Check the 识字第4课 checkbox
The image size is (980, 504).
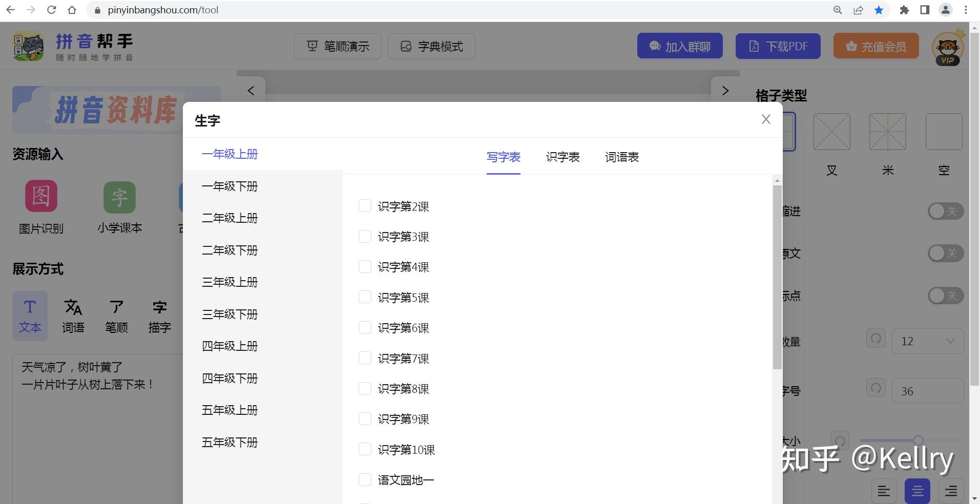[x=365, y=266]
